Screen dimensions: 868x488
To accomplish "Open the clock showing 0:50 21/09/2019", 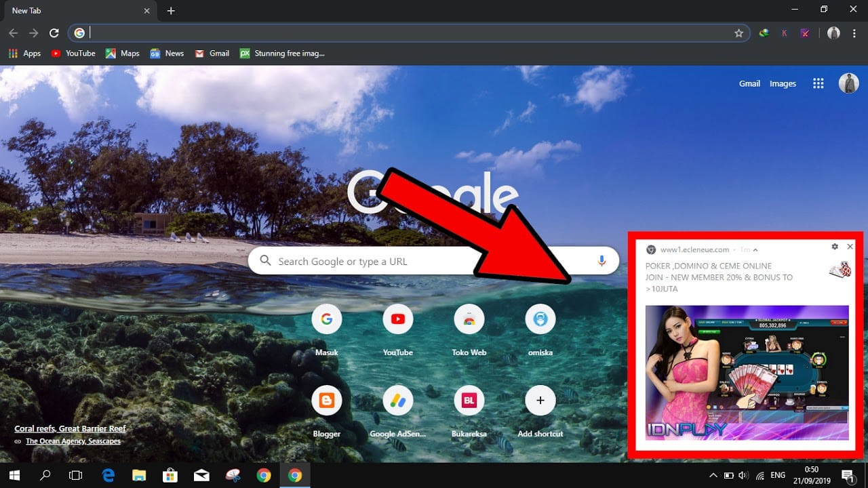I will pos(812,476).
